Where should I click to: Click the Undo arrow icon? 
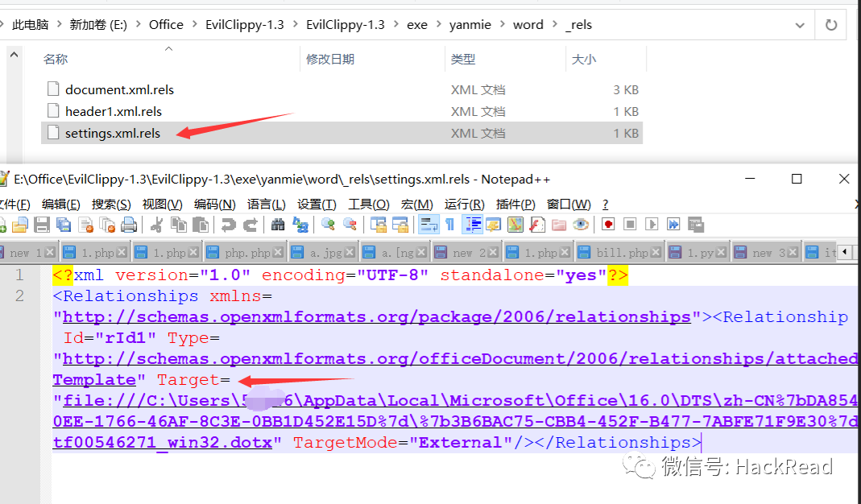pos(228,225)
